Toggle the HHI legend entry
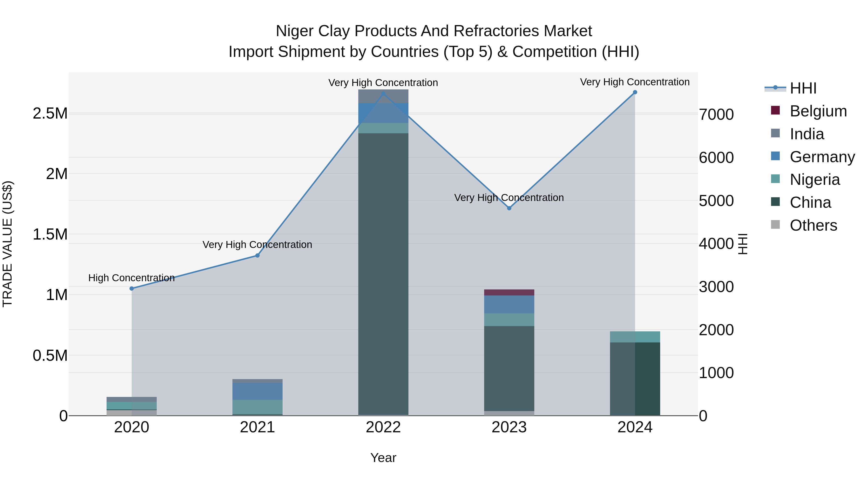Image resolution: width=868 pixels, height=488 pixels. click(791, 88)
